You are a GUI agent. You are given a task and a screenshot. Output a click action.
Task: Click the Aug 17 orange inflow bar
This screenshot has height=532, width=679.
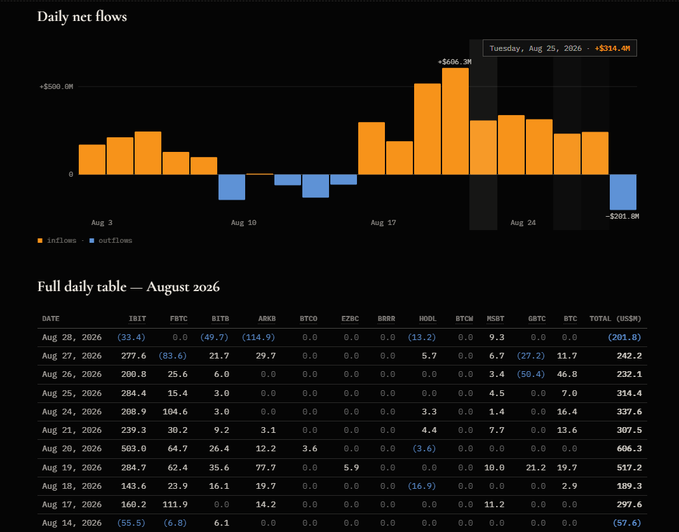pyautogui.click(x=372, y=148)
